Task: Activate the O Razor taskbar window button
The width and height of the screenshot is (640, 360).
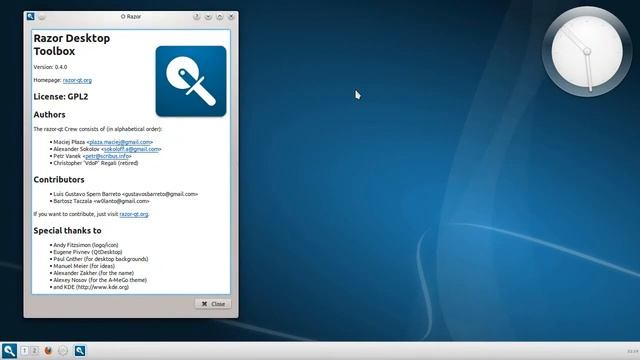Action: pos(80,351)
